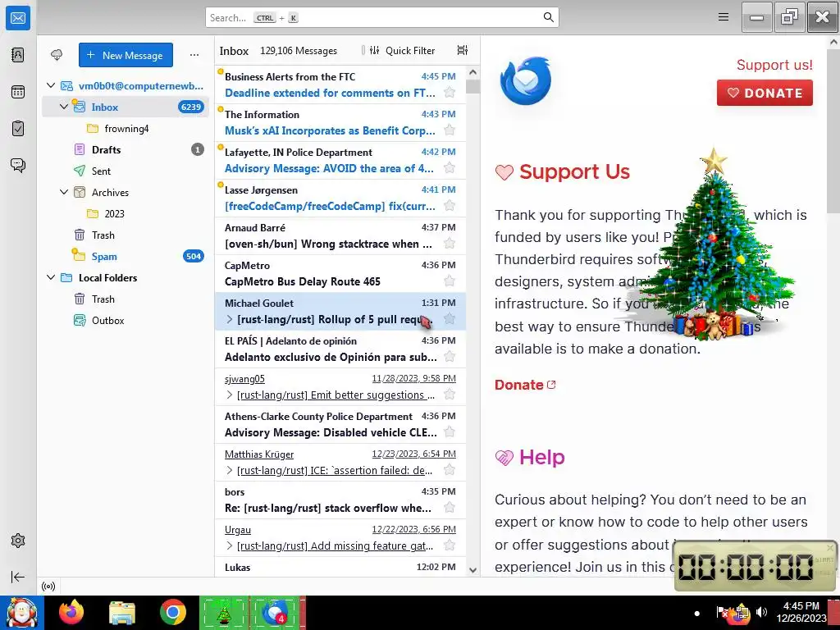
Task: Open folder pane options ellipsis
Action: tap(194, 55)
